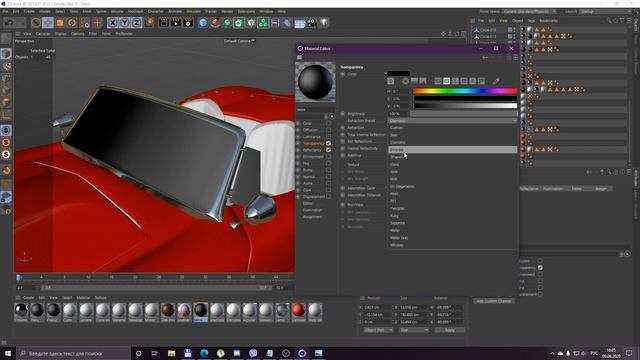The image size is (640, 360).
Task: Click Render to Picture Viewer icon
Action: (x=176, y=23)
